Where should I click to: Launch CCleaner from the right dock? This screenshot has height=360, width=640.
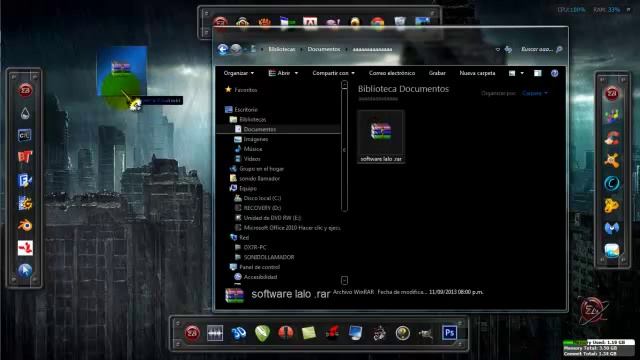tap(612, 138)
